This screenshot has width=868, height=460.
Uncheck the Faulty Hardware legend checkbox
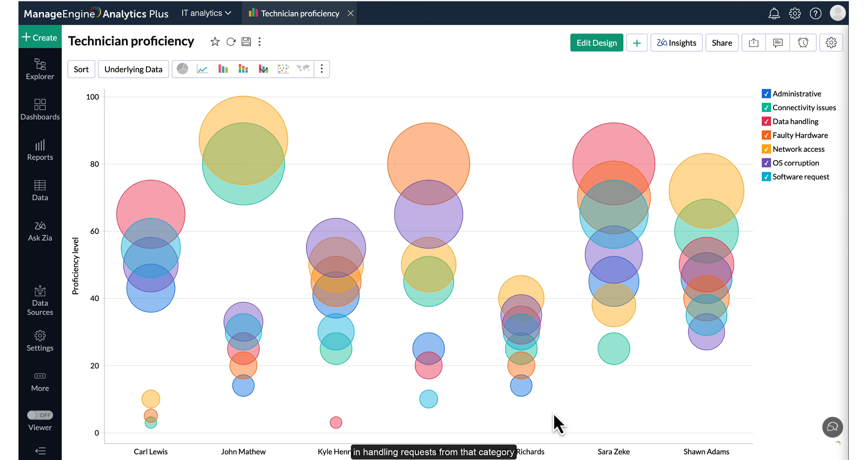pyautogui.click(x=766, y=135)
